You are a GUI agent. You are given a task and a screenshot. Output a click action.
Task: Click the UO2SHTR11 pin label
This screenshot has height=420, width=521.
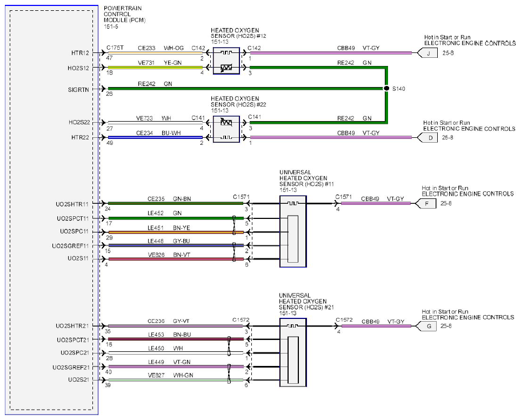click(x=72, y=204)
